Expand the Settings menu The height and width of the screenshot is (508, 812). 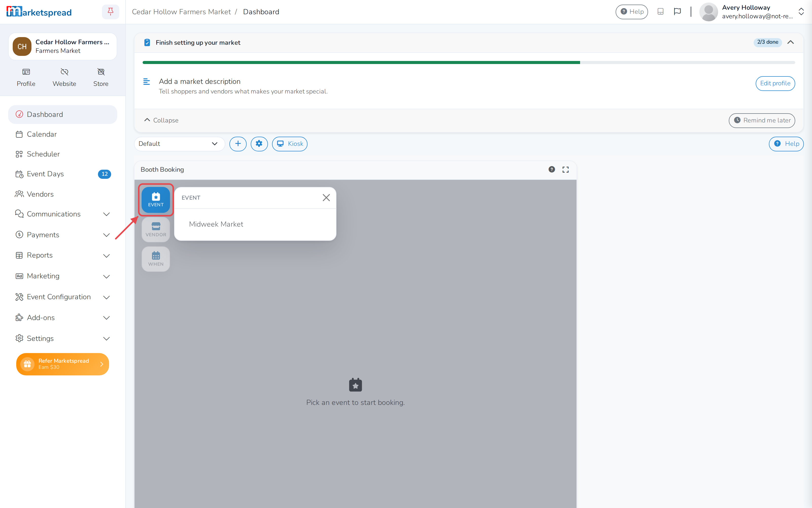[x=62, y=338]
